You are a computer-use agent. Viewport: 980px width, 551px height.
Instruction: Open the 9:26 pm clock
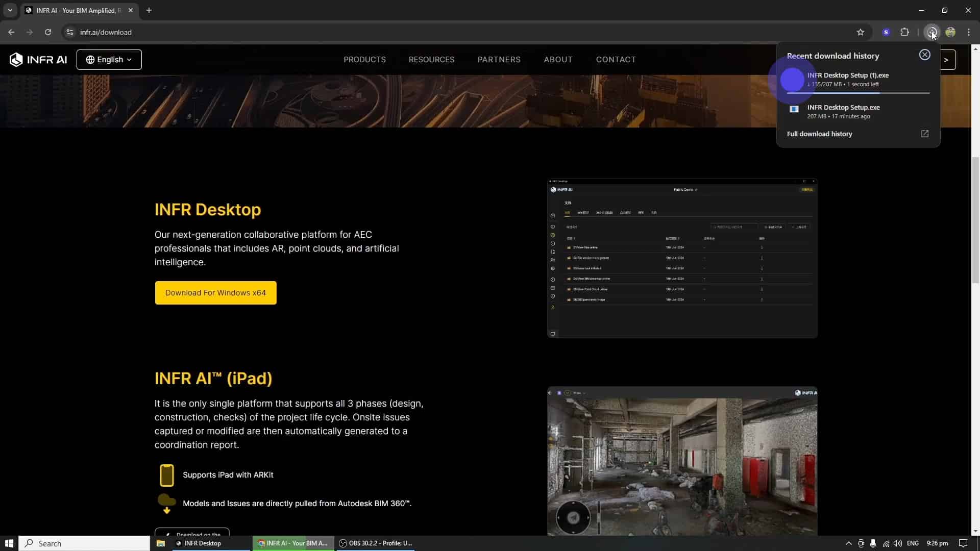point(937,543)
